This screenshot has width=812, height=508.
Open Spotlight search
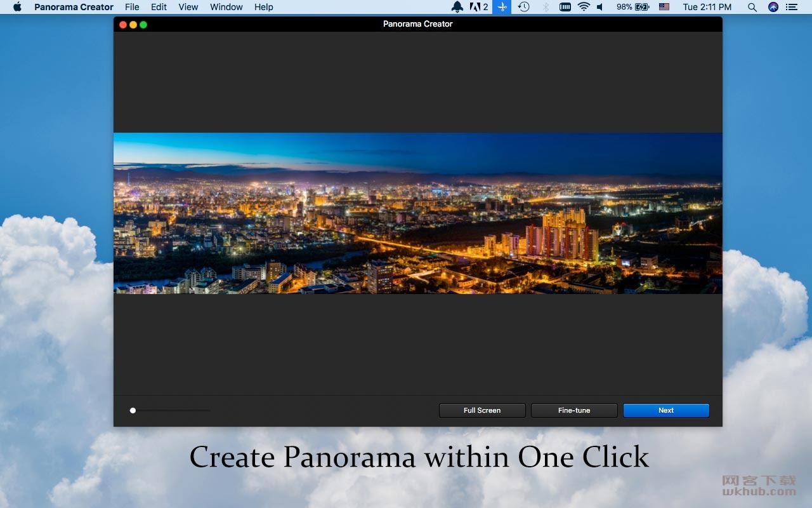coord(752,7)
